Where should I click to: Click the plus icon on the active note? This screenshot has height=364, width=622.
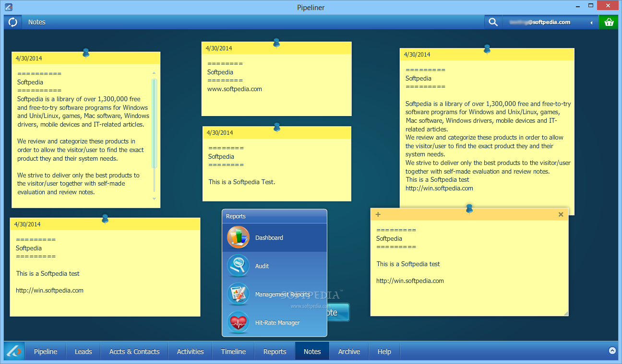378,214
